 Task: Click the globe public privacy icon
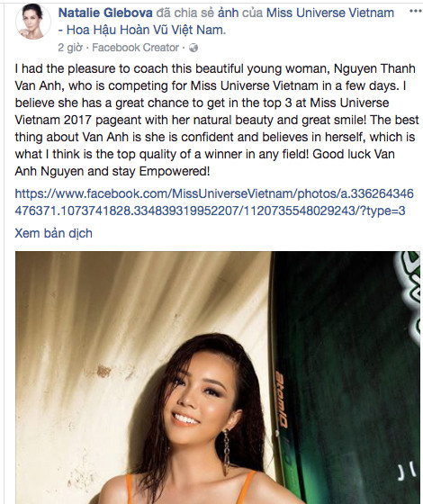pyautogui.click(x=193, y=48)
